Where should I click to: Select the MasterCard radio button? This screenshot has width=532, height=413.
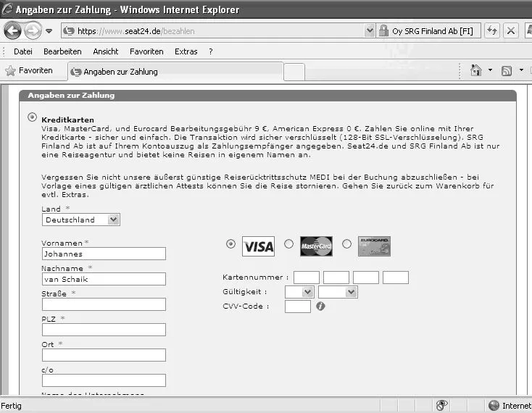288,243
